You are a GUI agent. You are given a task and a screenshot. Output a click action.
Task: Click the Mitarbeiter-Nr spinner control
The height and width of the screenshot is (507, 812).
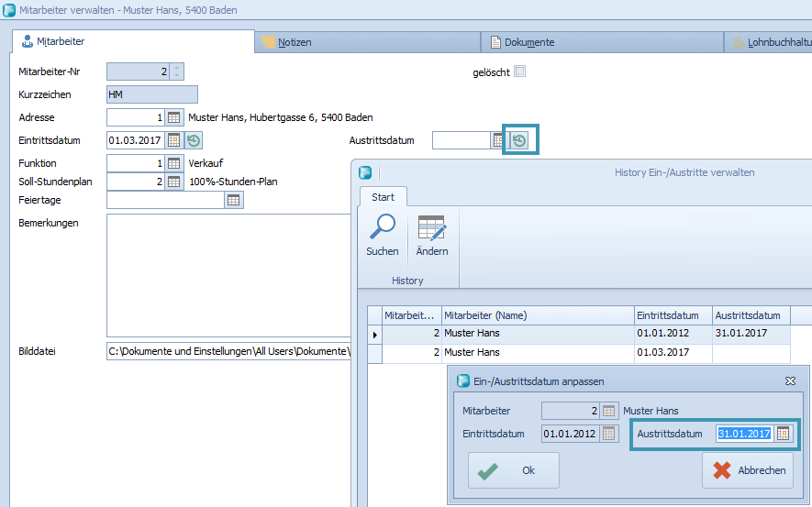177,72
